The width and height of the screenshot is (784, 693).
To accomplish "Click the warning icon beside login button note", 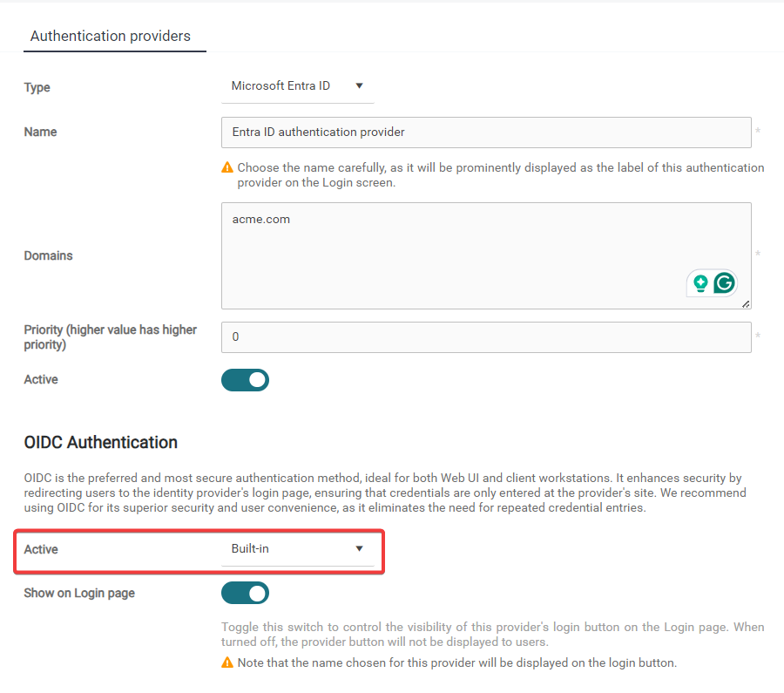I will click(x=227, y=662).
